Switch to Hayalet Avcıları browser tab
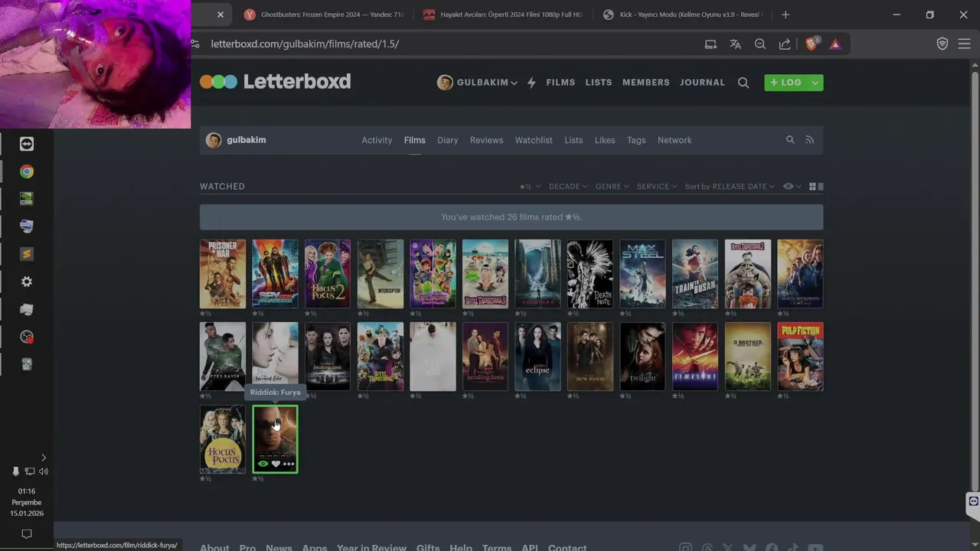Screen dimensions: 980x551 [x=503, y=15]
